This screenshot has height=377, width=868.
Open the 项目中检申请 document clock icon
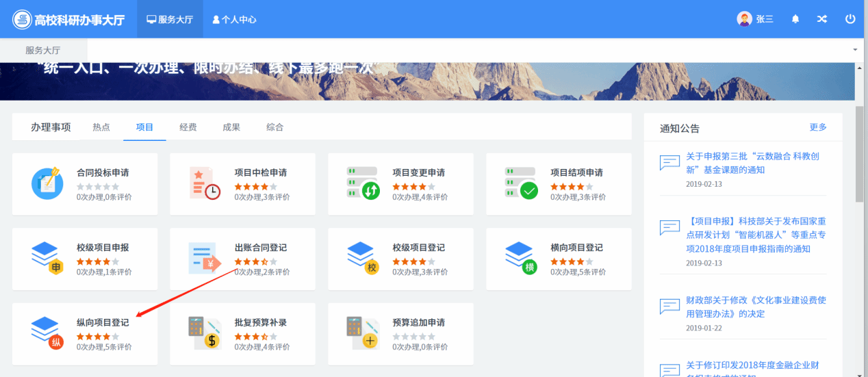(x=205, y=183)
